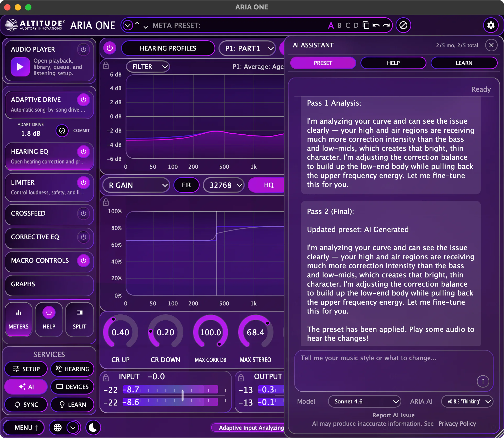Toggle Hearing Profiles power button
Image resolution: width=504 pixels, height=438 pixels.
pos(110,48)
